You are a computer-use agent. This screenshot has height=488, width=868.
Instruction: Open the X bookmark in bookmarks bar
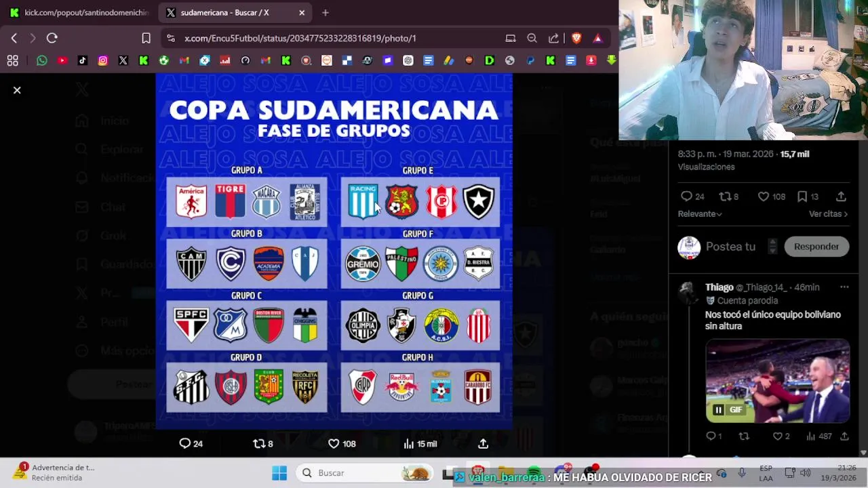(x=123, y=61)
